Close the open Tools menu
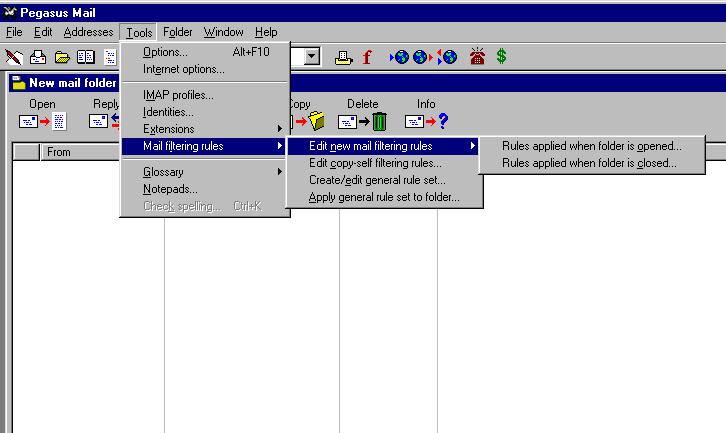The width and height of the screenshot is (726, 433). 139,32
